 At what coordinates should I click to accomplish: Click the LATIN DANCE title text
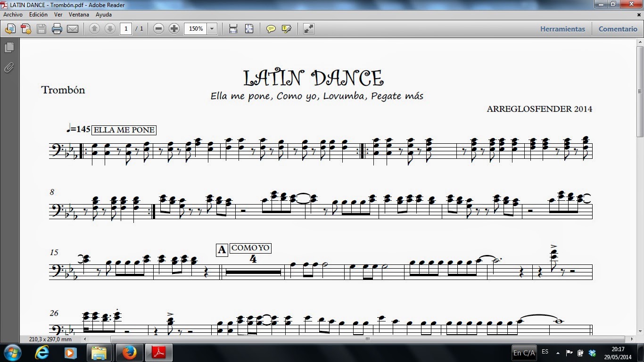pos(314,78)
